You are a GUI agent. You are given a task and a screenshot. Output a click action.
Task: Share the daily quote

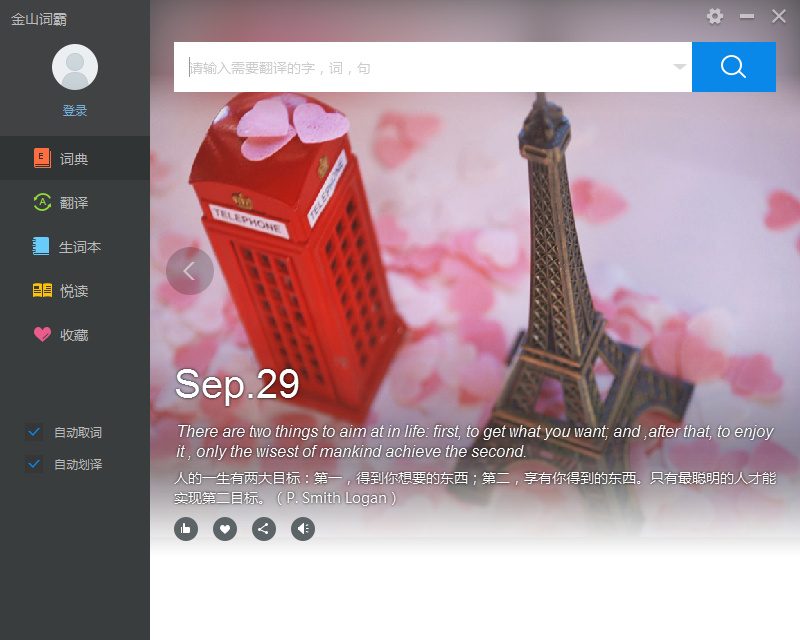coord(264,529)
